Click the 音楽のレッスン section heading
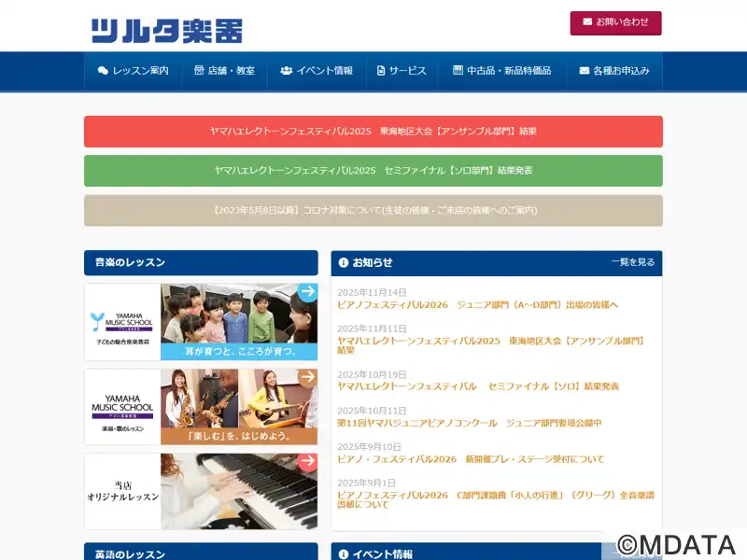The width and height of the screenshot is (747, 560). (201, 262)
